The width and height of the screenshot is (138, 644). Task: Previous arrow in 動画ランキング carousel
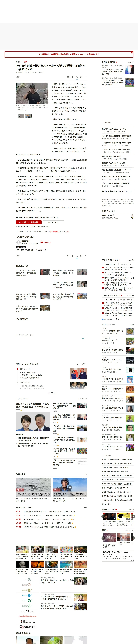point(103,516)
